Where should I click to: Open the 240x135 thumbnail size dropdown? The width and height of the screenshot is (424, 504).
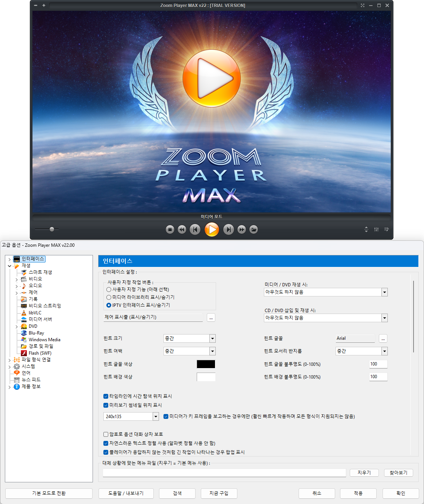(156, 416)
